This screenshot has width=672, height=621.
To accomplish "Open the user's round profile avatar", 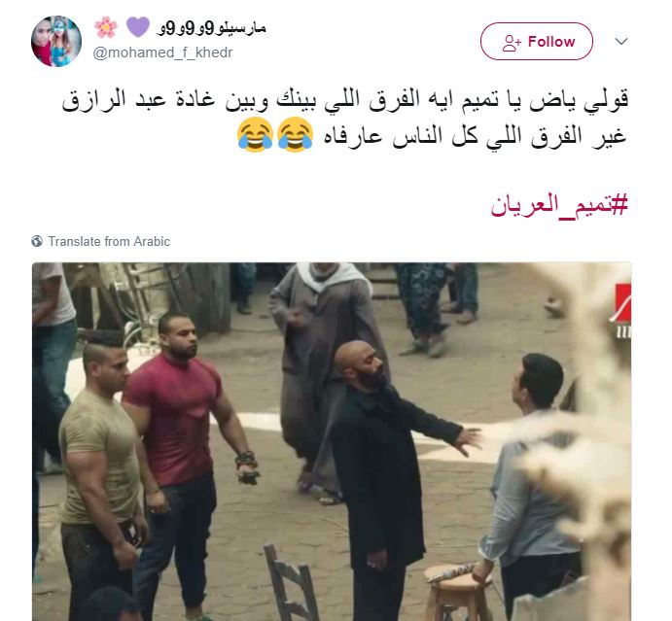I will coord(56,41).
